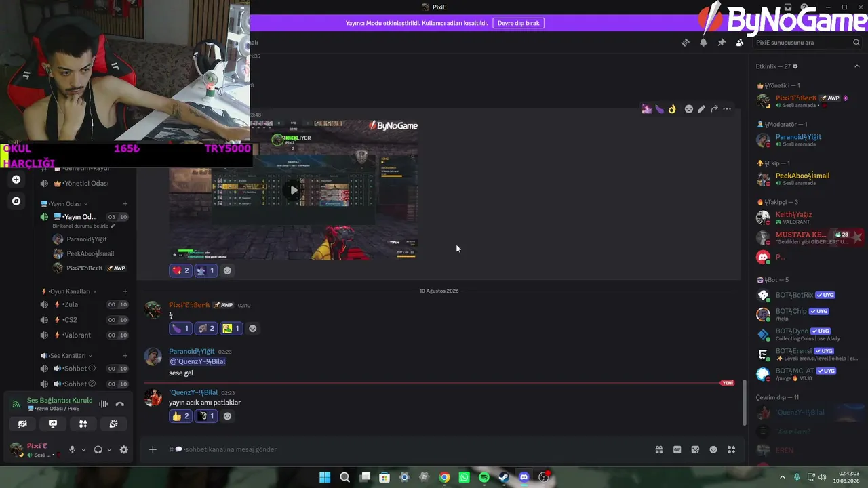The image size is (868, 488).
Task: Join the Valorant voice channel
Action: click(x=84, y=335)
